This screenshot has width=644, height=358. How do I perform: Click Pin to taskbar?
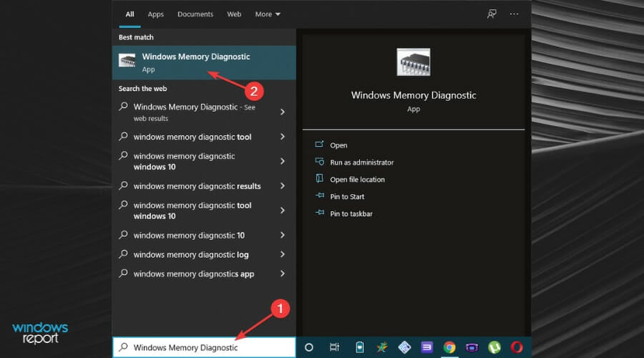click(x=351, y=214)
